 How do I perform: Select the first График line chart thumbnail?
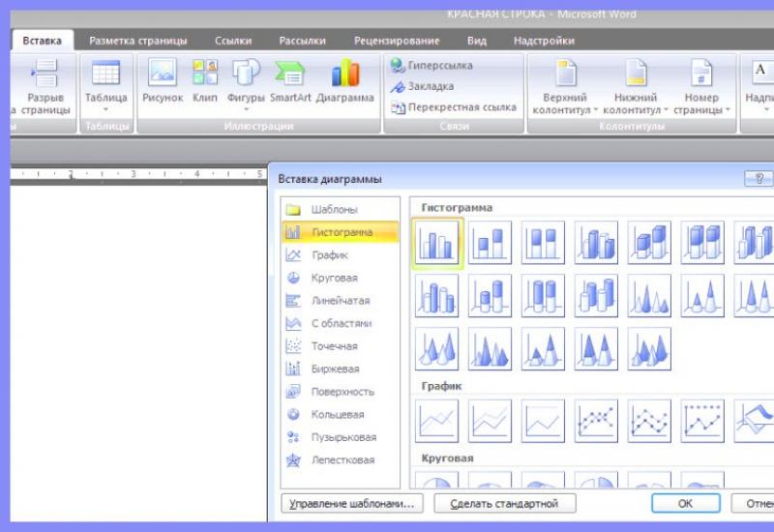438,422
